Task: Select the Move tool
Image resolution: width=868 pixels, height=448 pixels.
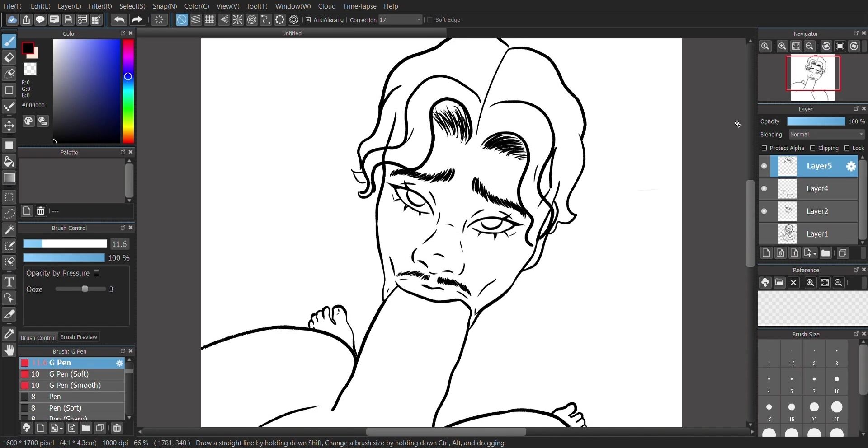Action: click(9, 126)
